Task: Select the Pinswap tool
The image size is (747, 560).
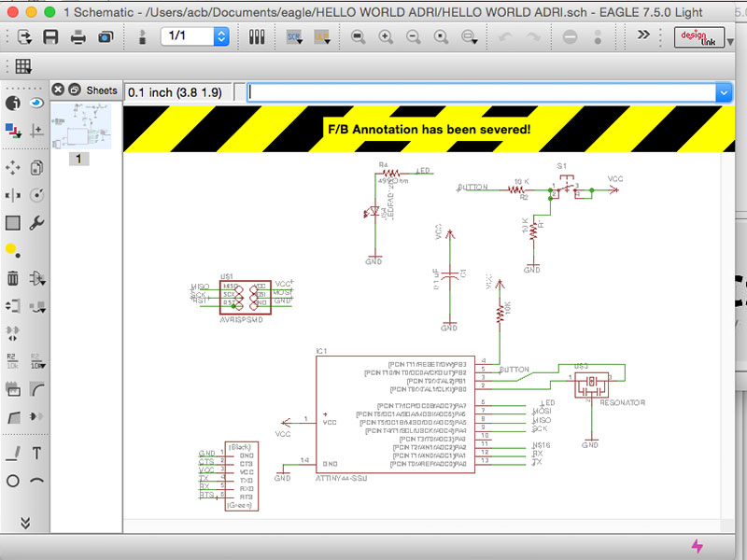Action: (13, 306)
